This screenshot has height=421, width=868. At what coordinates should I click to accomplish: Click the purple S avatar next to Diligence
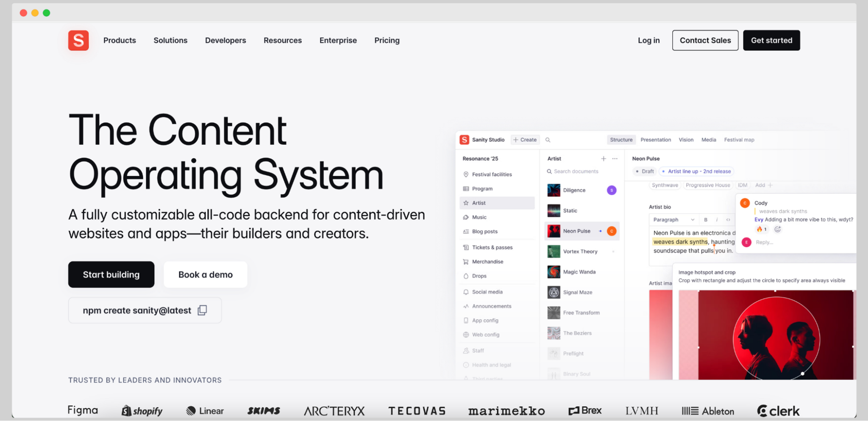tap(612, 190)
